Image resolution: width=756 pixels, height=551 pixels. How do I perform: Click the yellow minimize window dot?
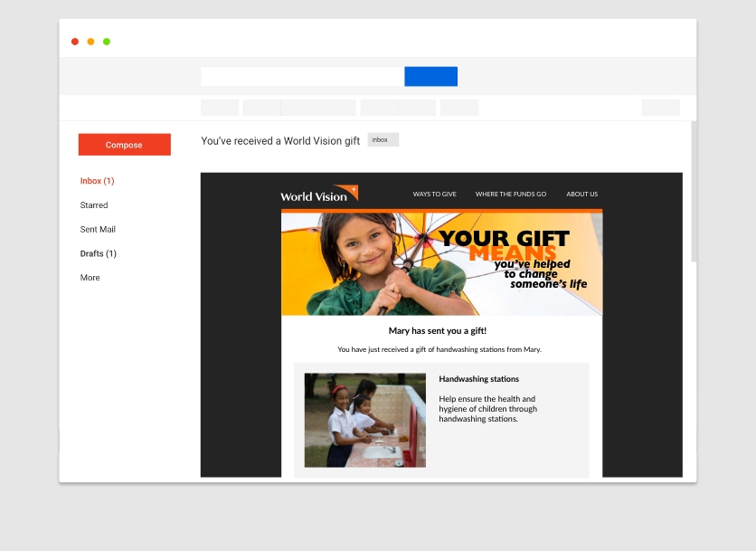90,42
